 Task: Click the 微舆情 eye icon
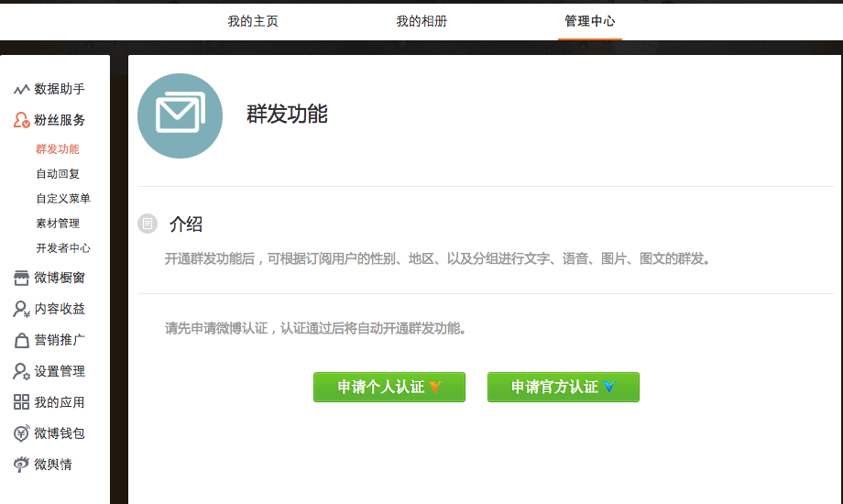[21, 465]
